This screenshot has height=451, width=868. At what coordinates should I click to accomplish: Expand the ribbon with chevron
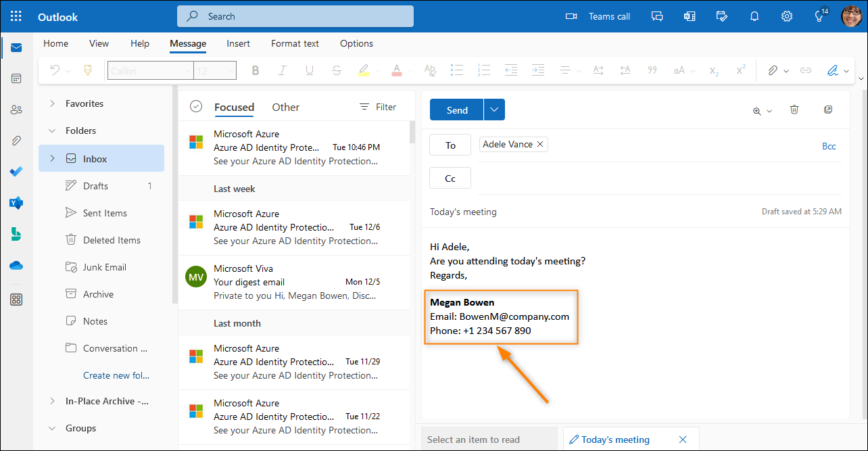tap(861, 78)
